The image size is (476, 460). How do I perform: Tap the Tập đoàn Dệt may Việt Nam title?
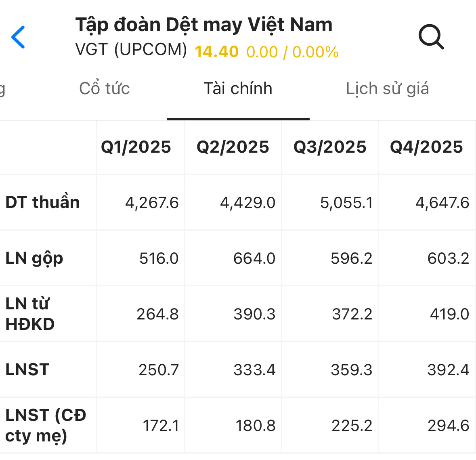coord(204,25)
